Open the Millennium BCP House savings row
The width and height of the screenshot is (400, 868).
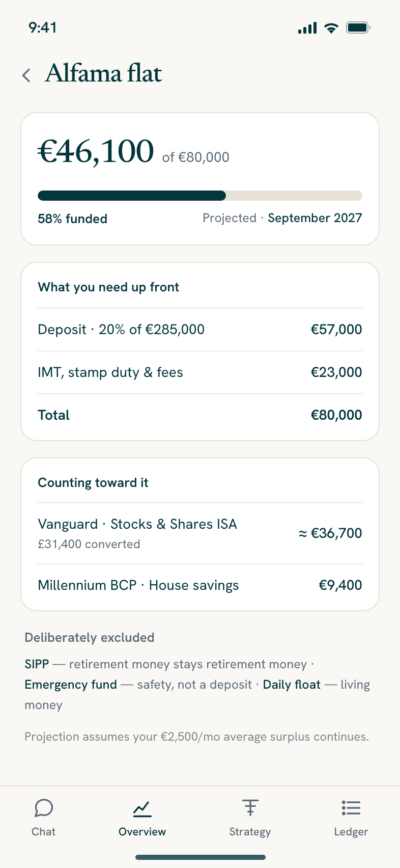(x=200, y=585)
